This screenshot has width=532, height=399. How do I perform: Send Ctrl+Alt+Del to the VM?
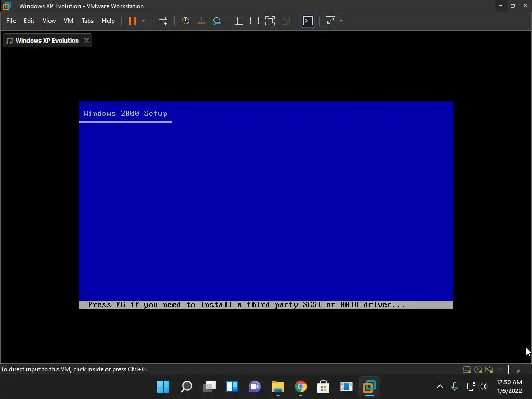[x=163, y=21]
